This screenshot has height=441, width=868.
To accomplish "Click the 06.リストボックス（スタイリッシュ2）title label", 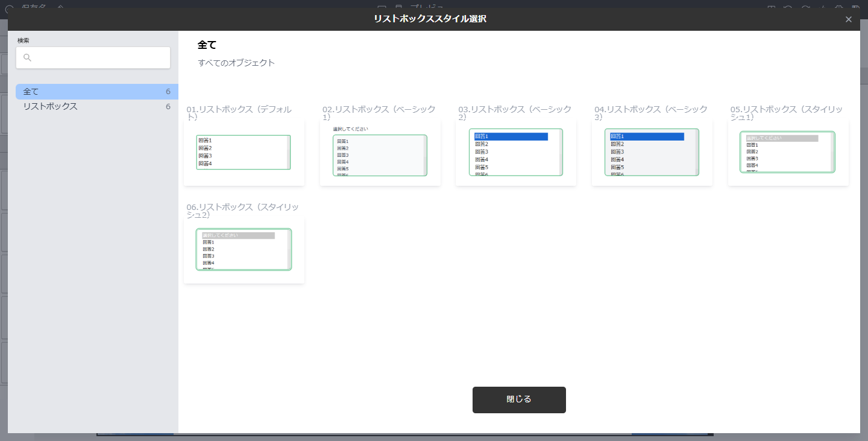I will (x=242, y=211).
